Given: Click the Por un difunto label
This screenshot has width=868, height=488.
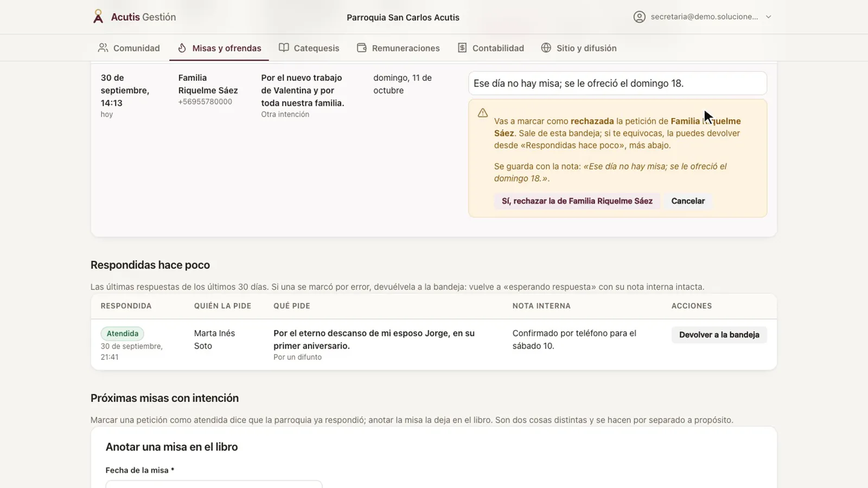Looking at the screenshot, I should pos(297,357).
